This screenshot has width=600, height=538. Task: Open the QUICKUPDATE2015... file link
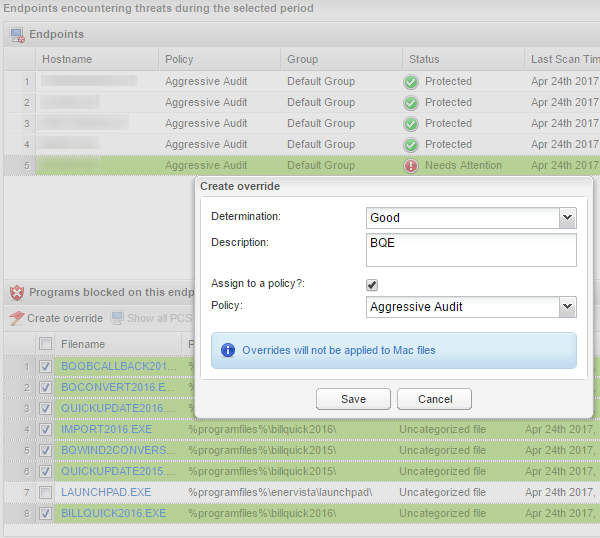[119, 471]
